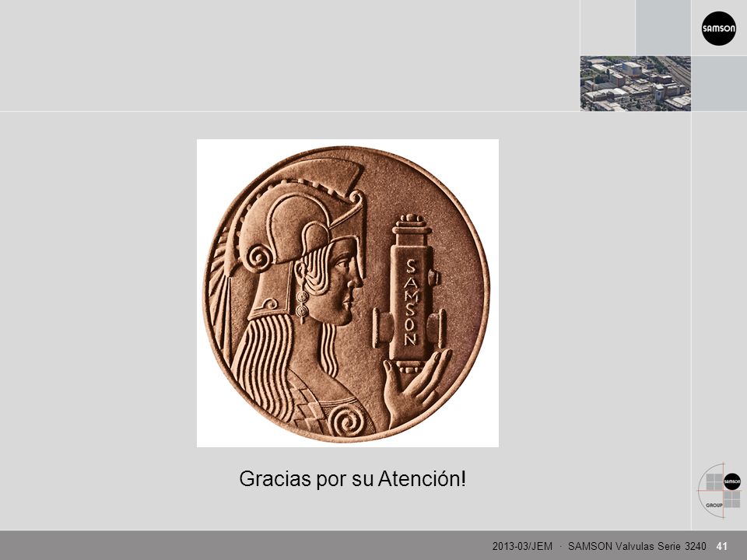Click the text 'Gracias por su Atención!'
747x560 pixels.
pos(352,478)
